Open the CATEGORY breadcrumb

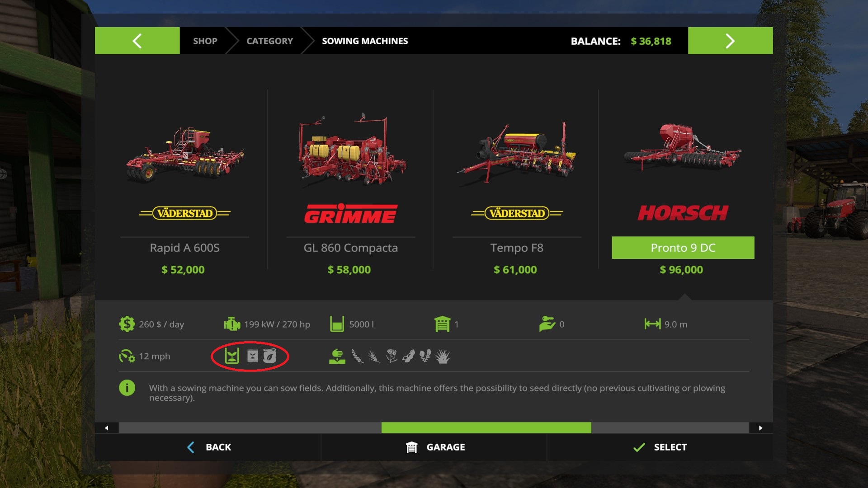pyautogui.click(x=270, y=41)
